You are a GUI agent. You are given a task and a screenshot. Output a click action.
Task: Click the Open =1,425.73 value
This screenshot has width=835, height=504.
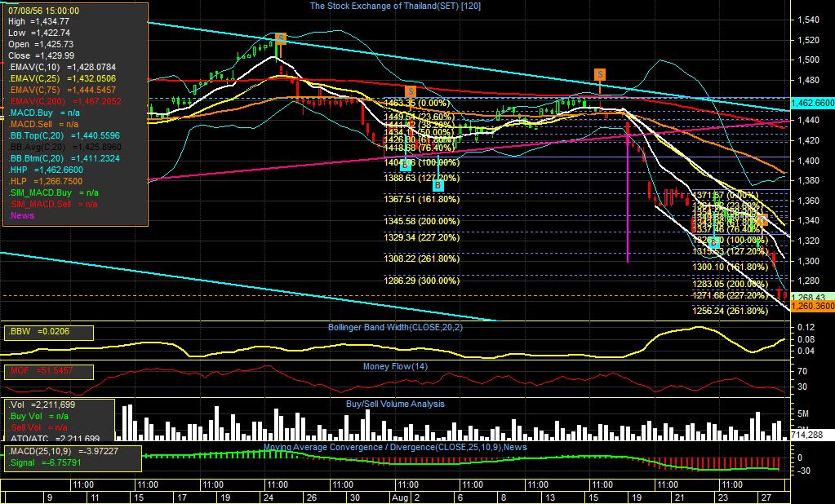point(41,45)
